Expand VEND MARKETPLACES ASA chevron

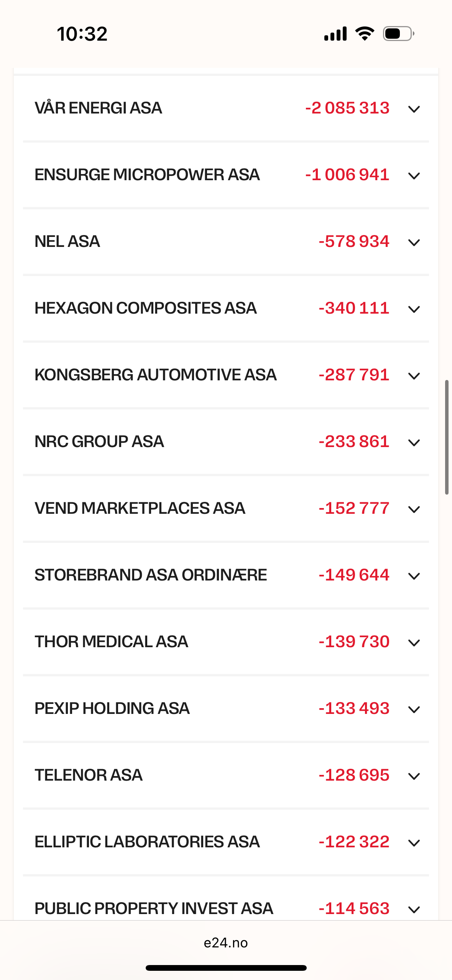click(x=414, y=510)
